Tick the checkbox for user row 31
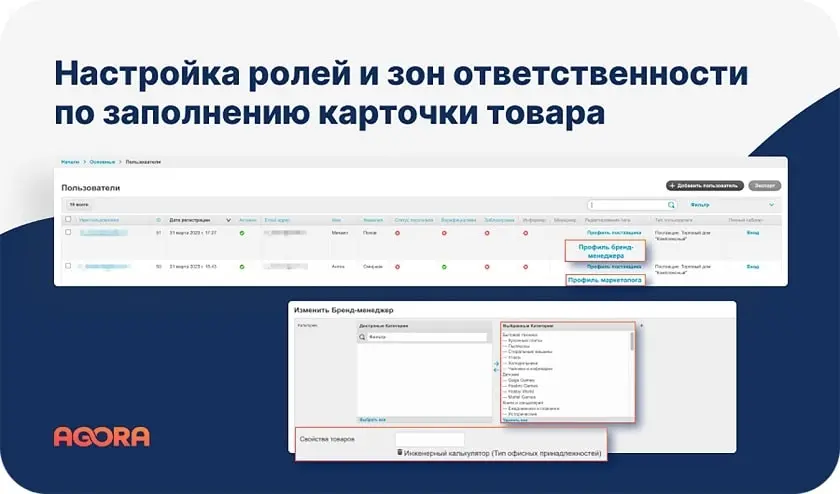This screenshot has width=840, height=494. [68, 232]
